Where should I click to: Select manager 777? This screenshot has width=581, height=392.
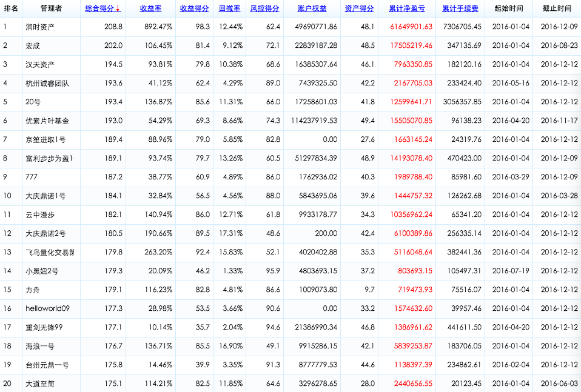point(32,177)
